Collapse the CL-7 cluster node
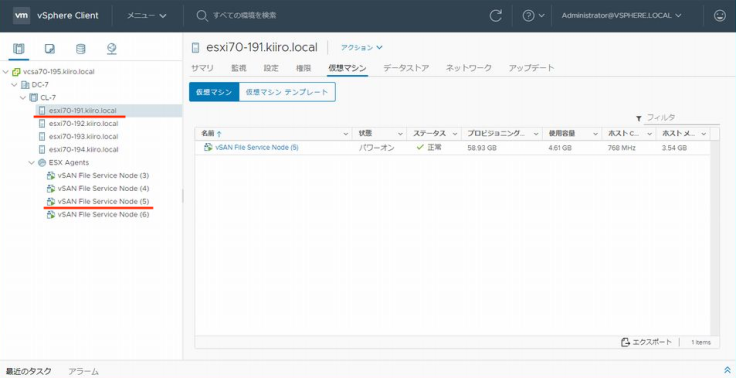This screenshot has width=736, height=378. pos(23,98)
